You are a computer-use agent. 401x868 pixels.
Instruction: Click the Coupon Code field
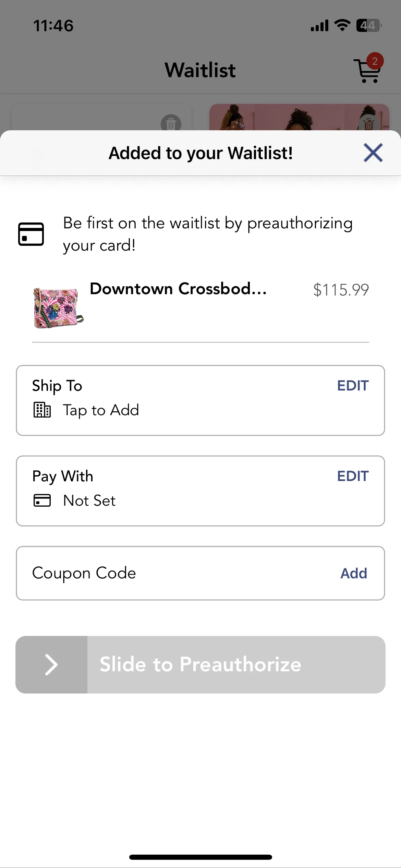[x=200, y=573]
